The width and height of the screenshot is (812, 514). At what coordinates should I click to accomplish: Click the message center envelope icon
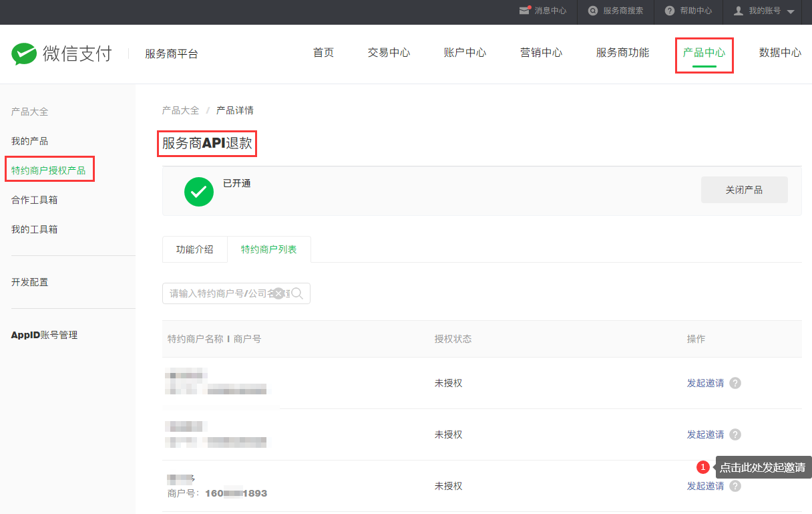[525, 11]
